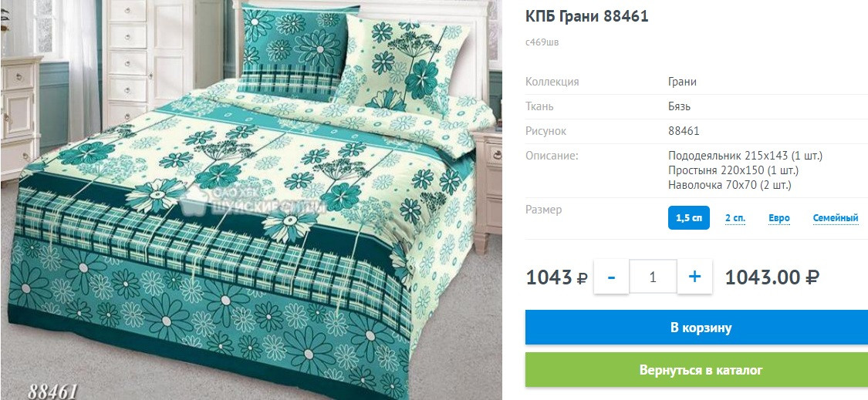
Task: Select the 2 сп. size option
Action: click(735, 218)
